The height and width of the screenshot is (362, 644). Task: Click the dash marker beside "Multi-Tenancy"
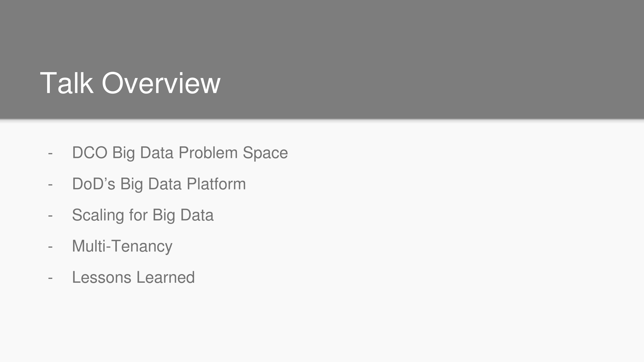(50, 247)
